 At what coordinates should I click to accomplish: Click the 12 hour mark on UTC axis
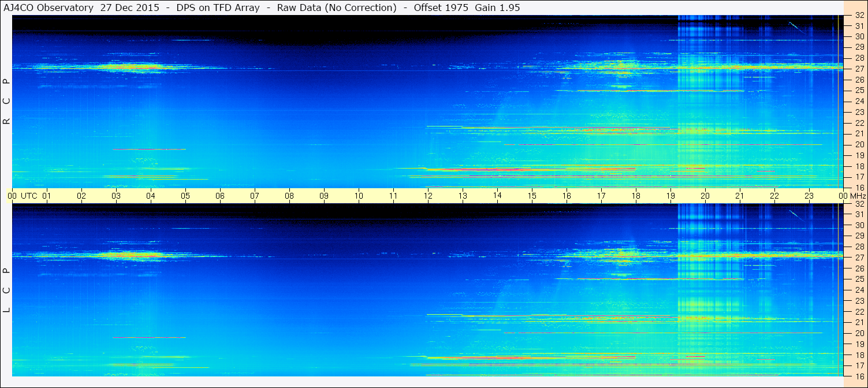click(428, 196)
